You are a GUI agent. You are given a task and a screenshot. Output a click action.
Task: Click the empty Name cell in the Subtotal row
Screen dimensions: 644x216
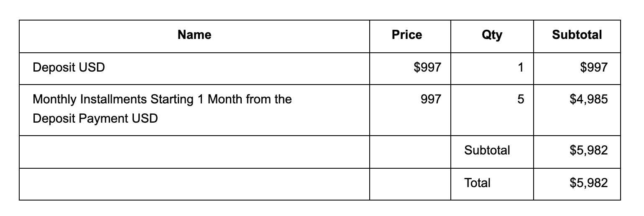click(x=194, y=152)
